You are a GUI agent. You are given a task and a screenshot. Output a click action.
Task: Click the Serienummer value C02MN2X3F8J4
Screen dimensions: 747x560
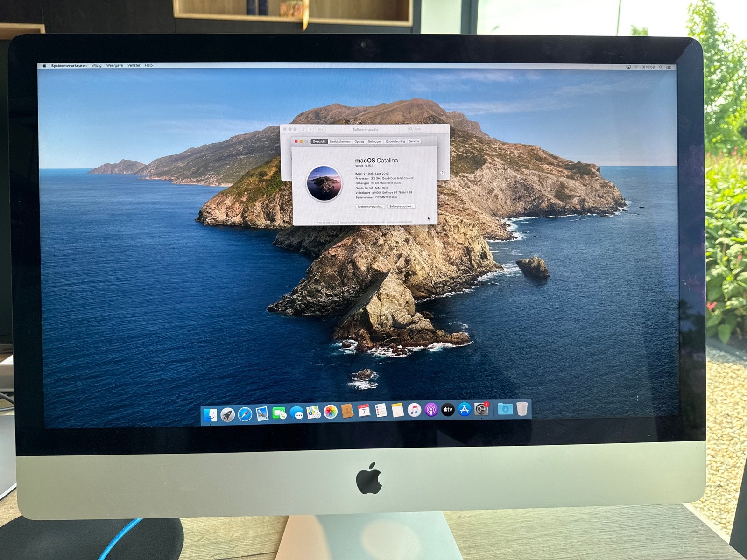pos(386,197)
